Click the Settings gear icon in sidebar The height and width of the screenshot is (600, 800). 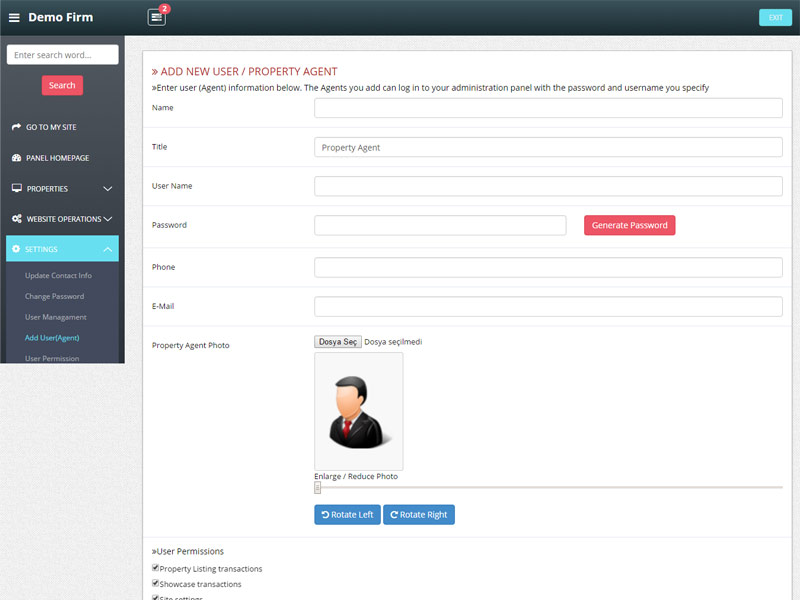pyautogui.click(x=16, y=249)
